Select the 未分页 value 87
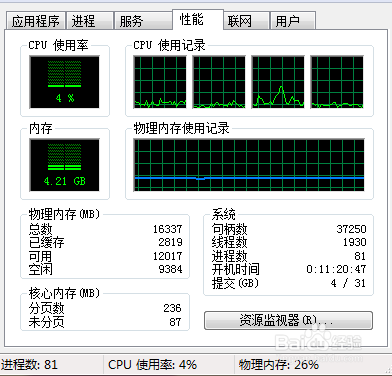The width and height of the screenshot is (392, 376). (x=175, y=322)
